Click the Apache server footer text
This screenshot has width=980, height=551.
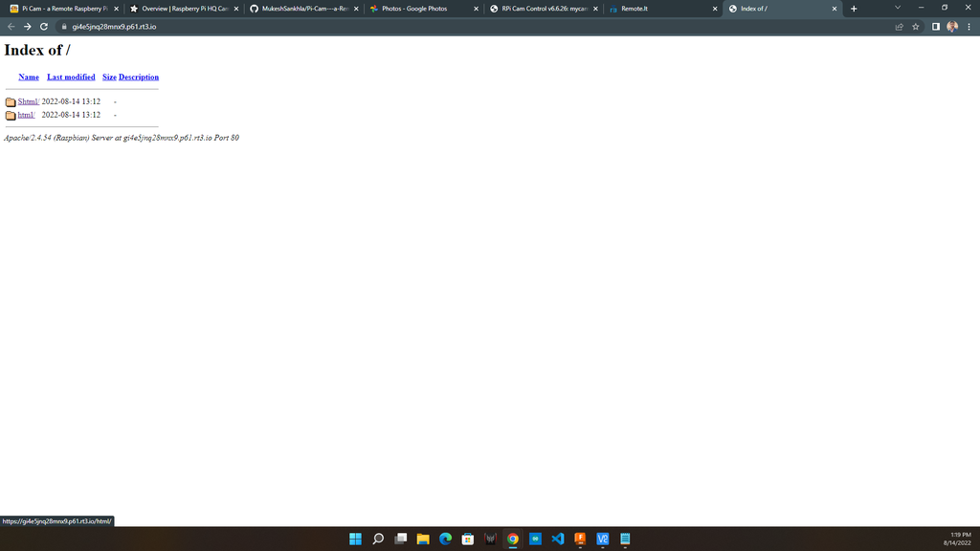(x=122, y=138)
